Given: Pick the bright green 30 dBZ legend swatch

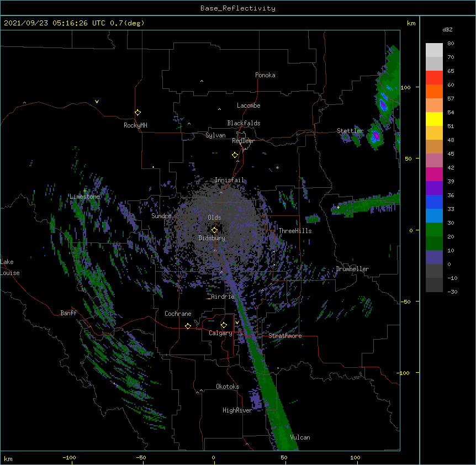Looking at the screenshot, I should (x=434, y=230).
